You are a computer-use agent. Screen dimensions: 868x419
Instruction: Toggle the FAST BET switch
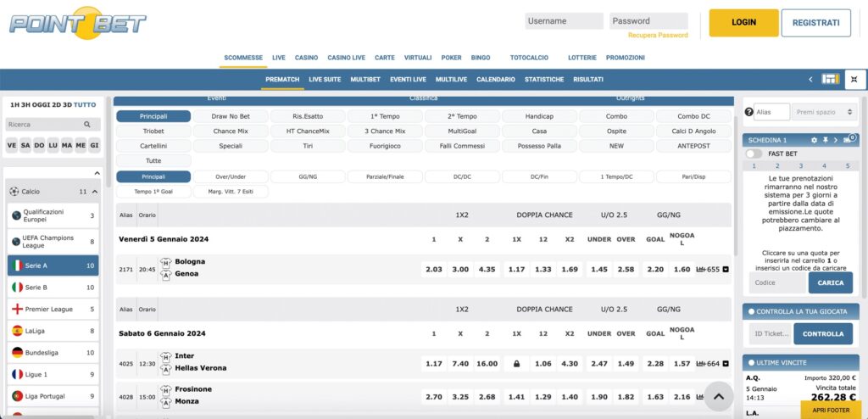[754, 154]
